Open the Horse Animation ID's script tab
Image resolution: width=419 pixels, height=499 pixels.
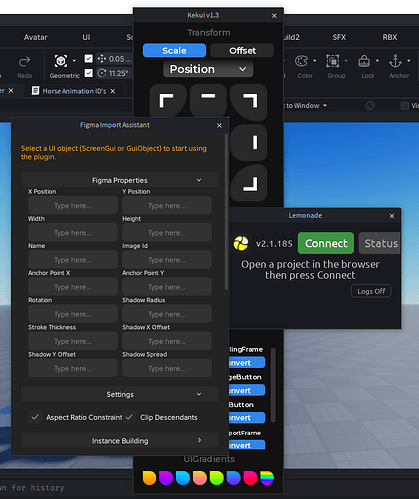[74, 91]
